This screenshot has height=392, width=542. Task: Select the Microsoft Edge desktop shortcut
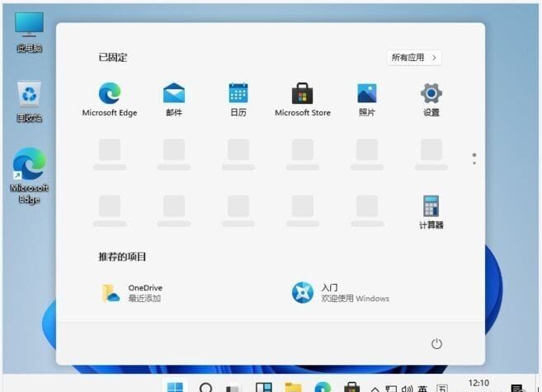click(x=30, y=176)
